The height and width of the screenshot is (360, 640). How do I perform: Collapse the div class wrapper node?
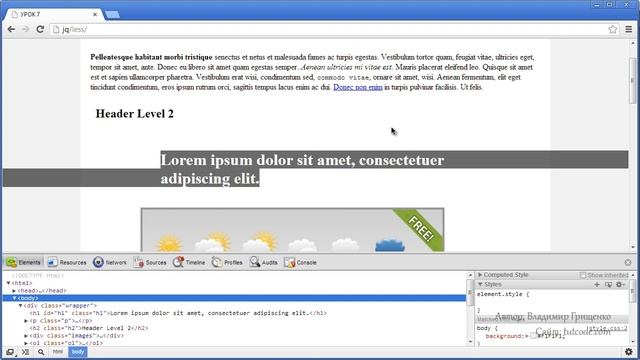[x=20, y=306]
